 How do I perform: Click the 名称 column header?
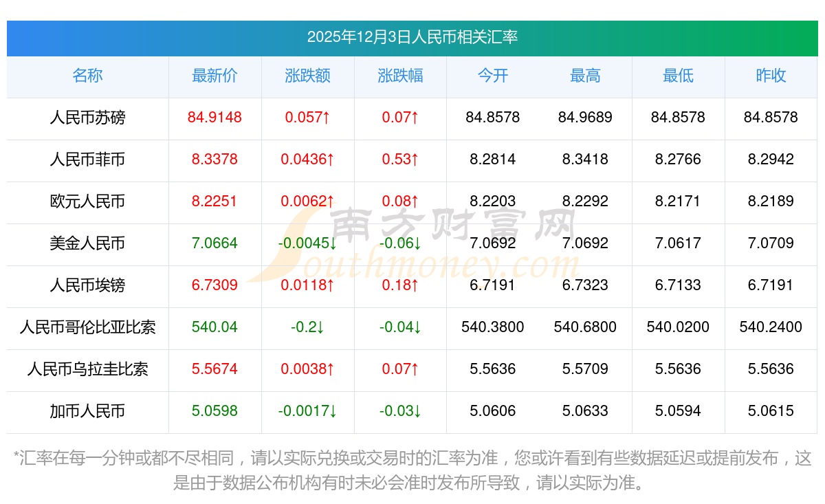tap(87, 76)
